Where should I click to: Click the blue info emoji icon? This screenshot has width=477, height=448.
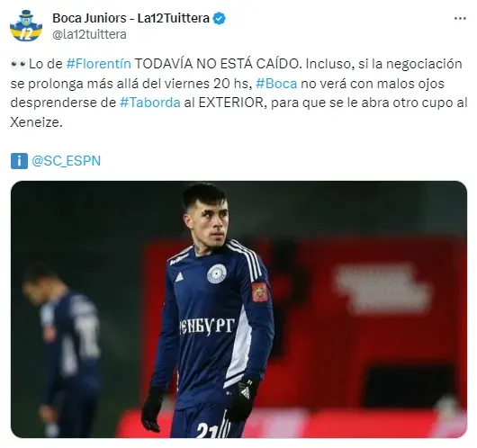(x=19, y=161)
